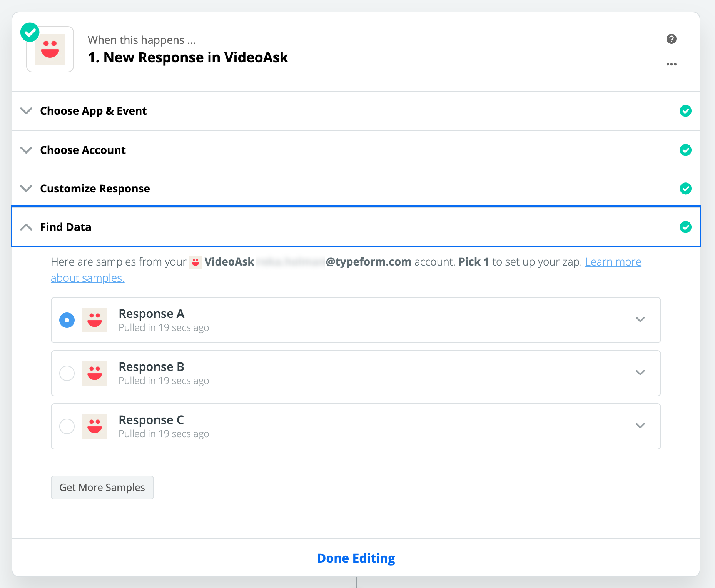Select the Response B radio button
715x588 pixels.
point(67,373)
